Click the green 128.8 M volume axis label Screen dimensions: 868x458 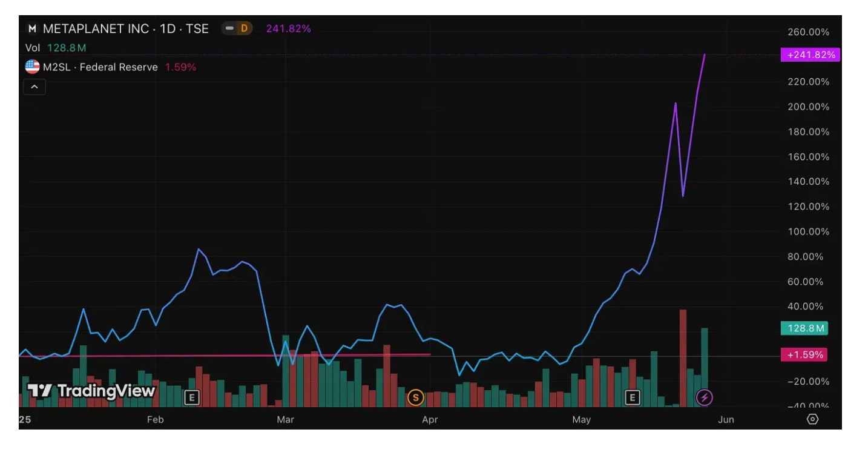805,328
